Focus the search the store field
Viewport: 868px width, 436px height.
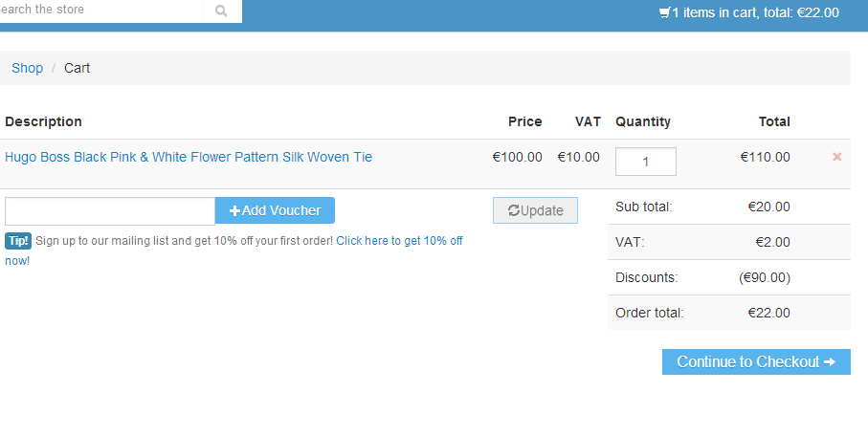coord(100,10)
